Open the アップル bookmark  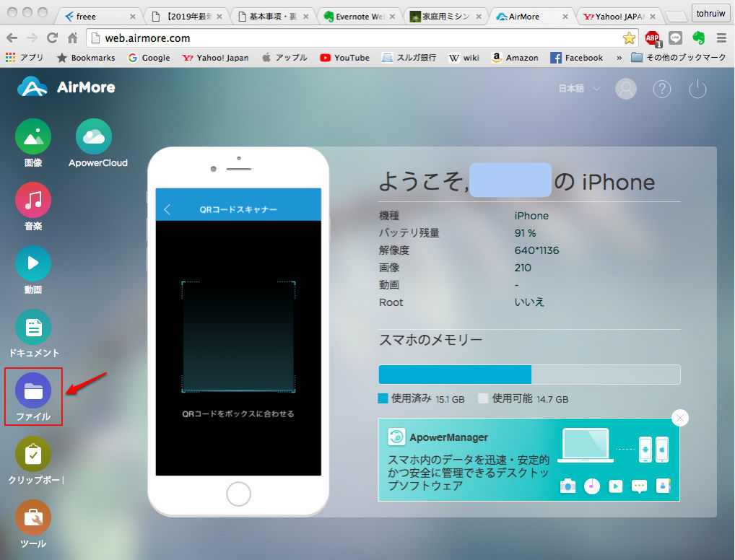point(284,57)
